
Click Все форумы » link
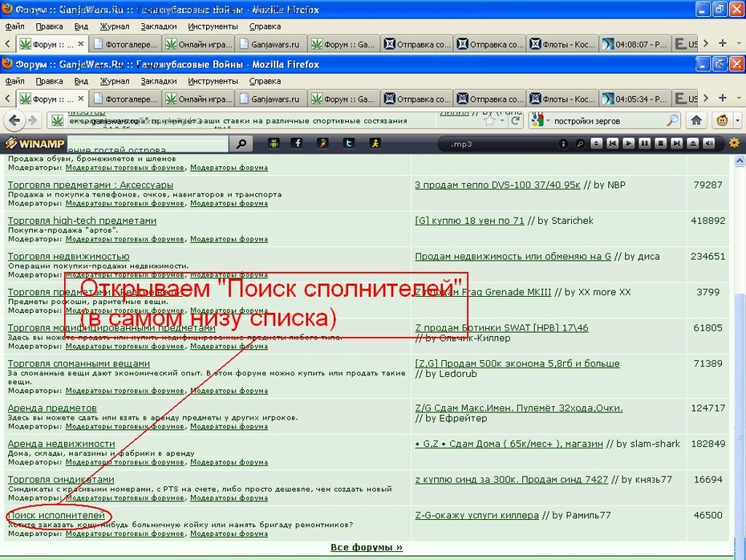[367, 547]
